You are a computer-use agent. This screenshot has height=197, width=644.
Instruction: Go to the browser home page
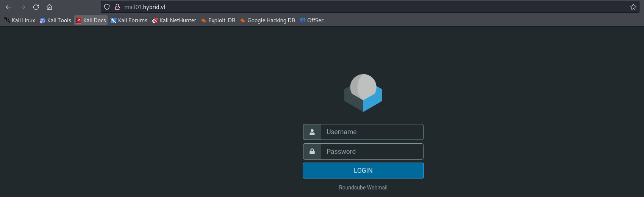(x=49, y=7)
